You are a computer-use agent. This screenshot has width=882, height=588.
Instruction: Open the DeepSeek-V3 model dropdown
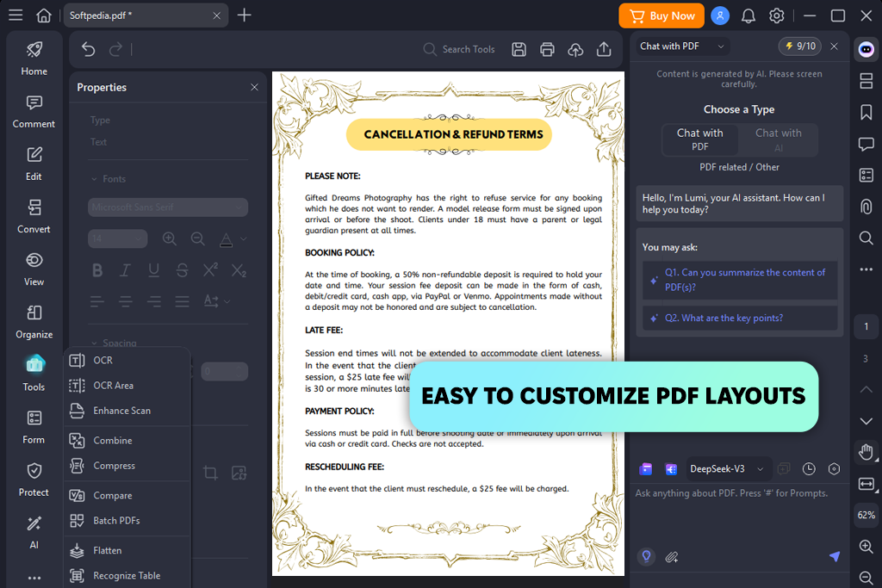[x=727, y=469]
